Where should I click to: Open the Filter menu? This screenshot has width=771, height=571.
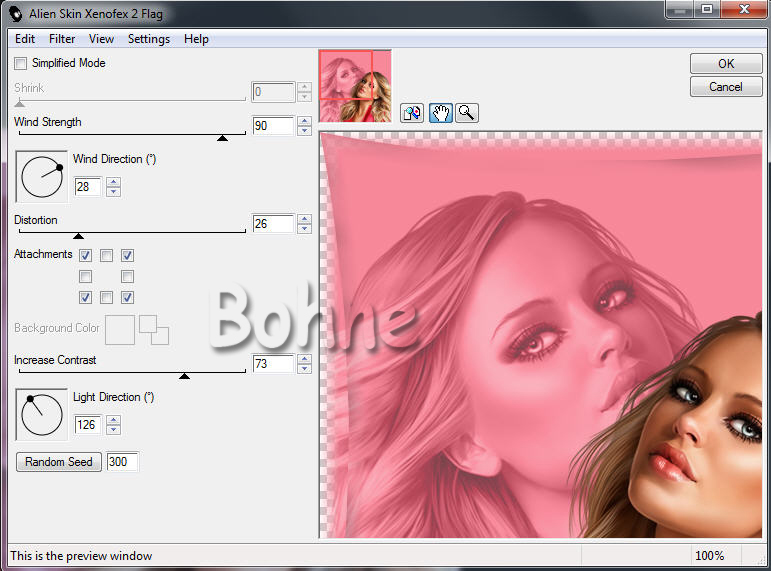(62, 39)
